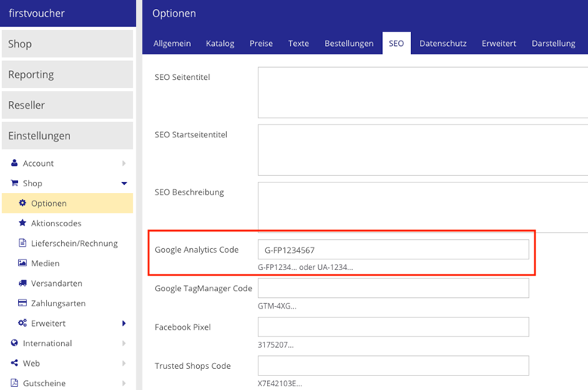Expand the International submenu arrow
588x390 pixels.
tap(124, 343)
